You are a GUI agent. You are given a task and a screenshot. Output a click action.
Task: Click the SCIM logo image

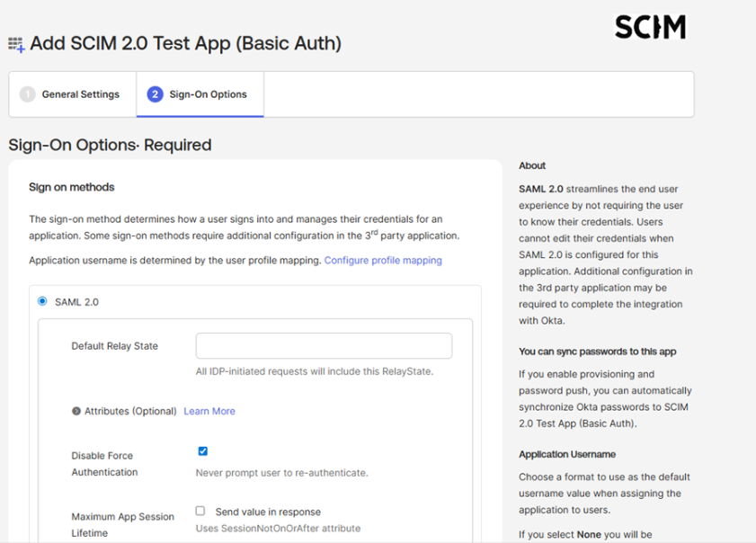tap(650, 27)
